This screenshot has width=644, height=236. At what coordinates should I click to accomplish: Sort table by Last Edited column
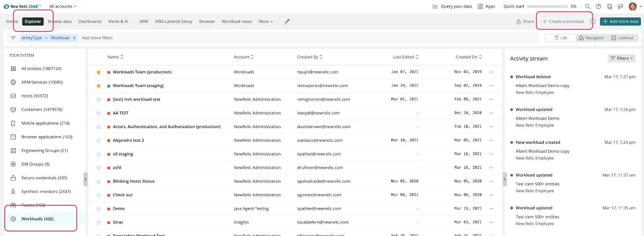click(x=406, y=57)
